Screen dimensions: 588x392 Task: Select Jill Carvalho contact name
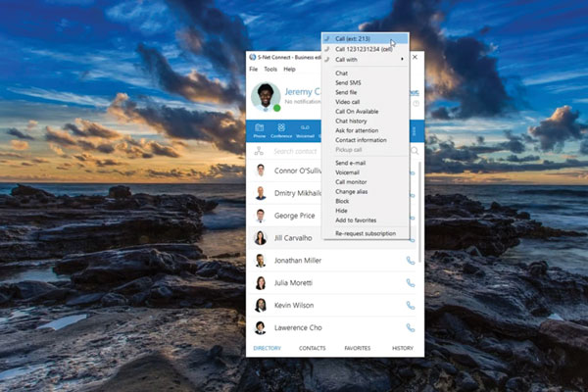[293, 238]
